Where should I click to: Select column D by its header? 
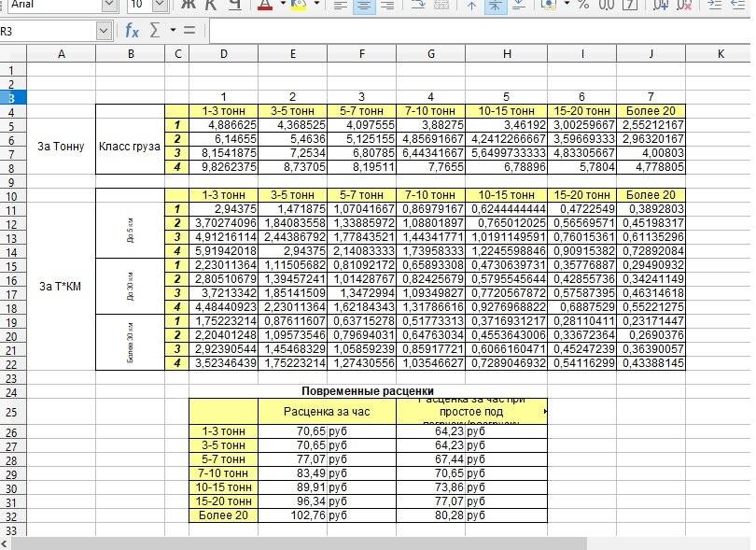(224, 53)
